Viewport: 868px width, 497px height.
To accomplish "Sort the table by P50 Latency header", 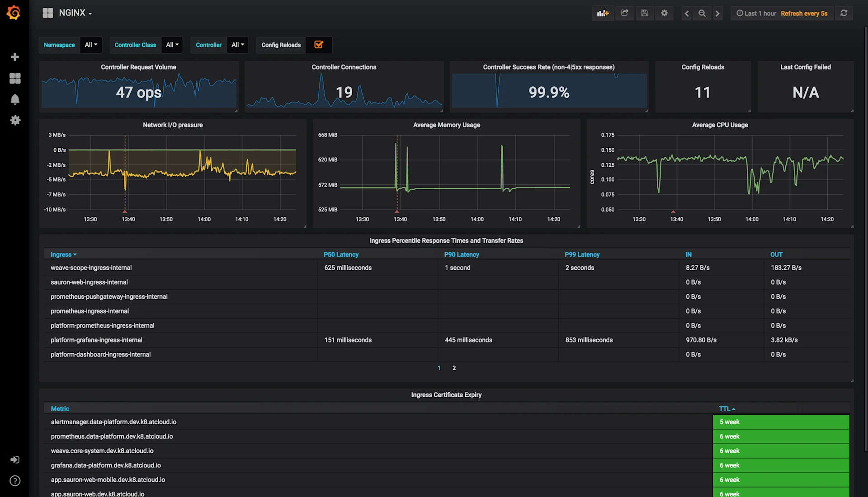I will [341, 254].
